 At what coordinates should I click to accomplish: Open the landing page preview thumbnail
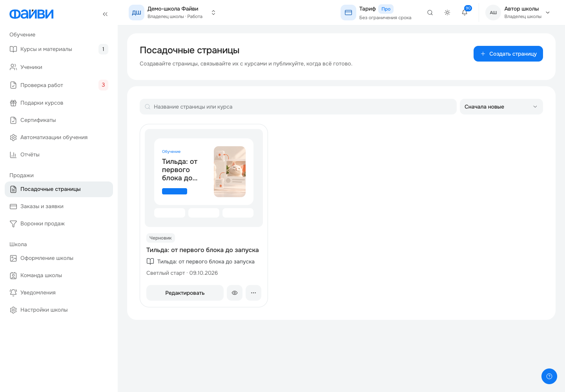(x=204, y=178)
